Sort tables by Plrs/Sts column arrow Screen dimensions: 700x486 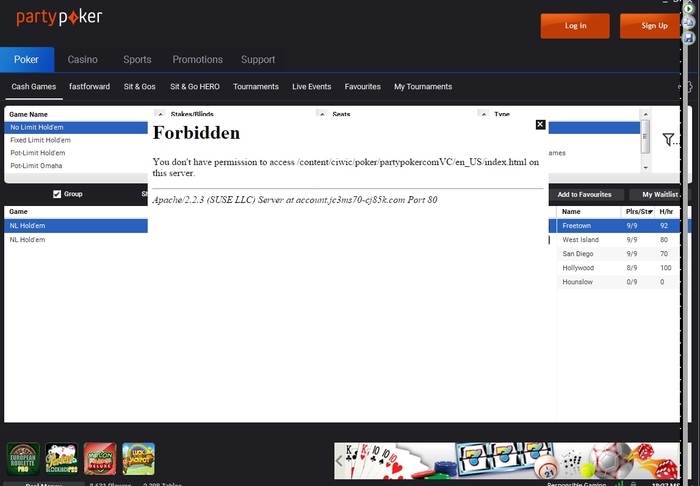pos(650,212)
